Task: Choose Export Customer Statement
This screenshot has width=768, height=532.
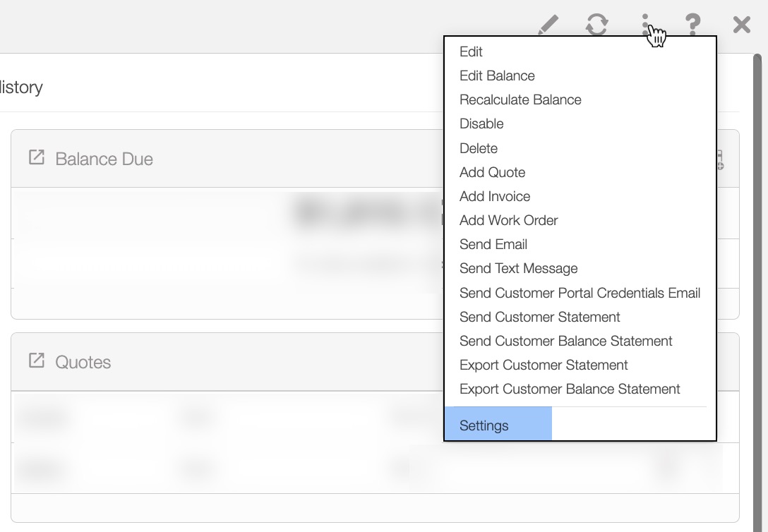Action: (x=544, y=365)
